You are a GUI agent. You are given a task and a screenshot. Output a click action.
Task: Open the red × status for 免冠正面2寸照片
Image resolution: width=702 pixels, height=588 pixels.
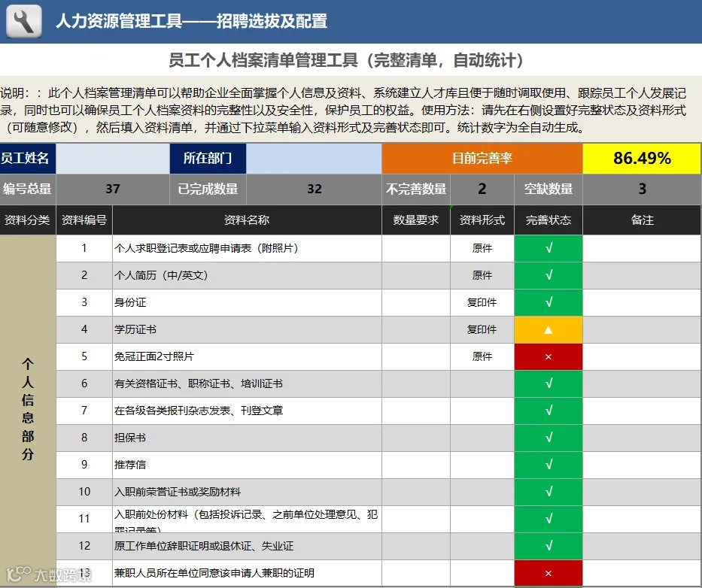coord(548,356)
